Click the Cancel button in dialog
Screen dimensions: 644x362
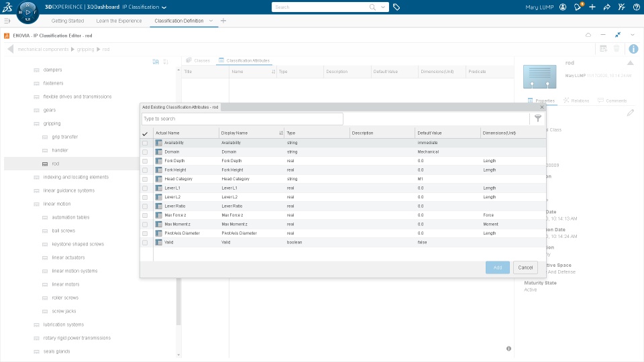click(x=525, y=267)
